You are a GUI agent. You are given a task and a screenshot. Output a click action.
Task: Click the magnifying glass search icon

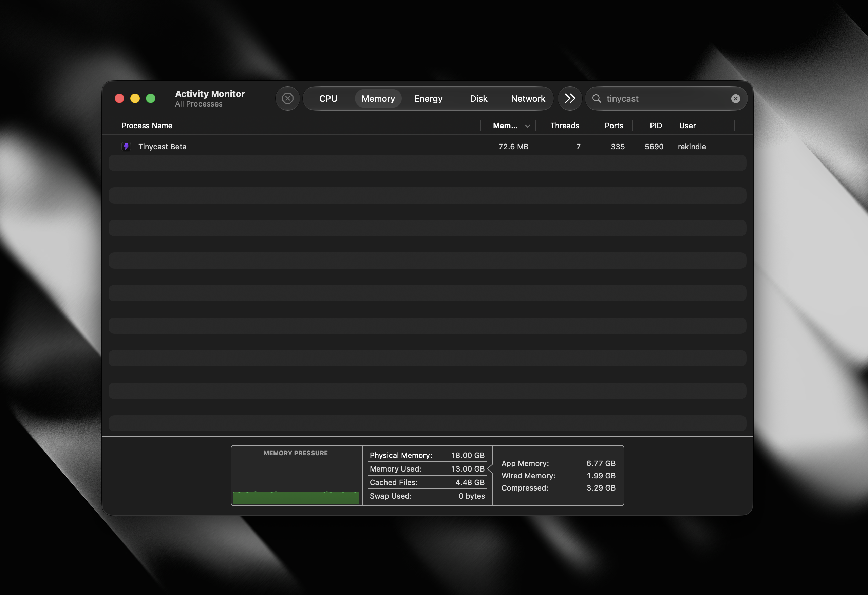(x=597, y=98)
